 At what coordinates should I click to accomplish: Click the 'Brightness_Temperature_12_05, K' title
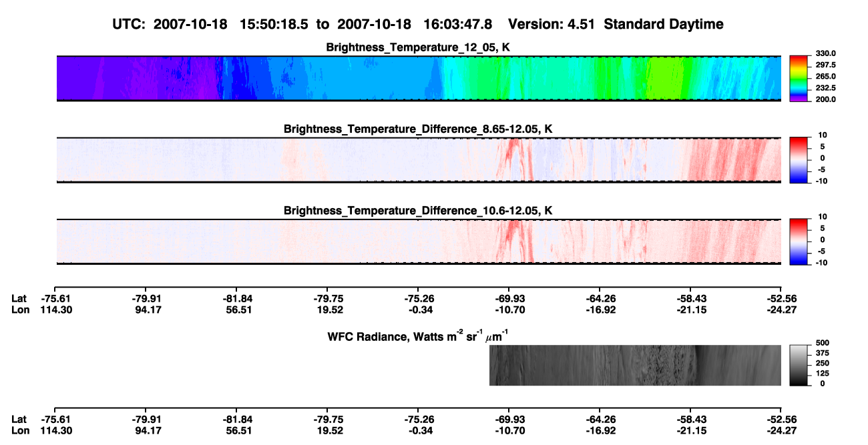coord(419,47)
